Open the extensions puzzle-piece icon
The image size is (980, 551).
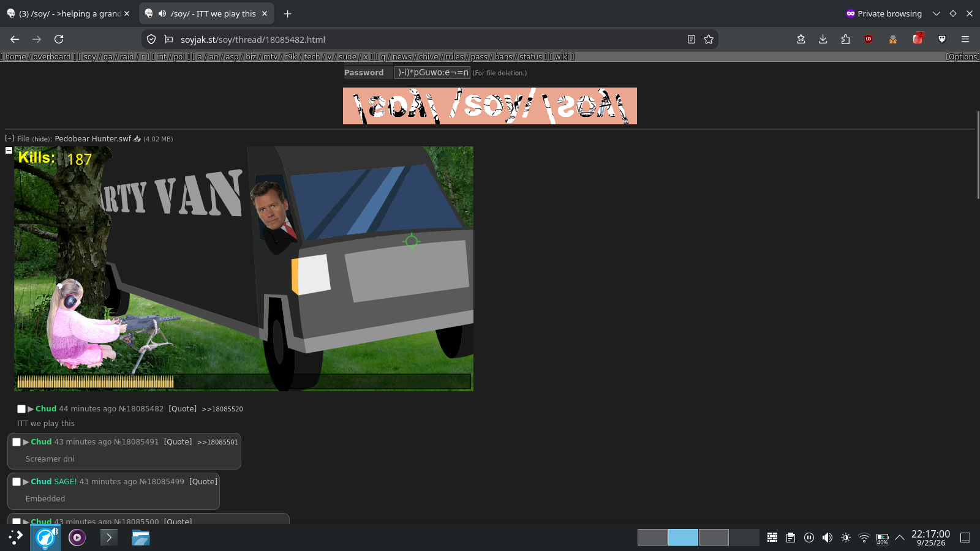[845, 39]
